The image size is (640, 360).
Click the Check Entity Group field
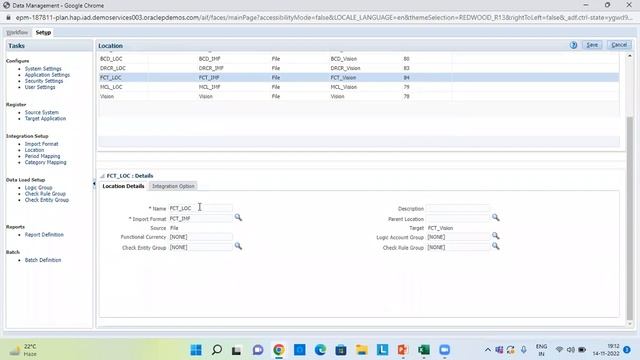coord(200,247)
